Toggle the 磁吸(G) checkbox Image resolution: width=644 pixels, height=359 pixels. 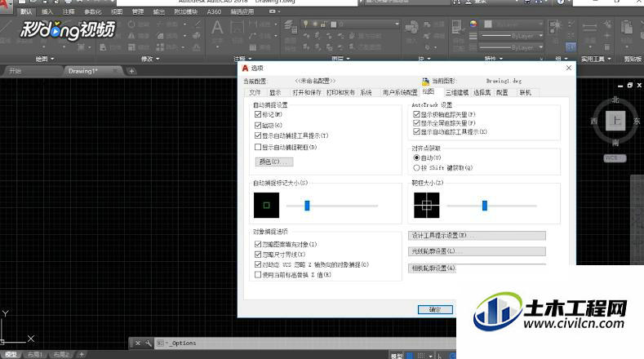(258, 126)
